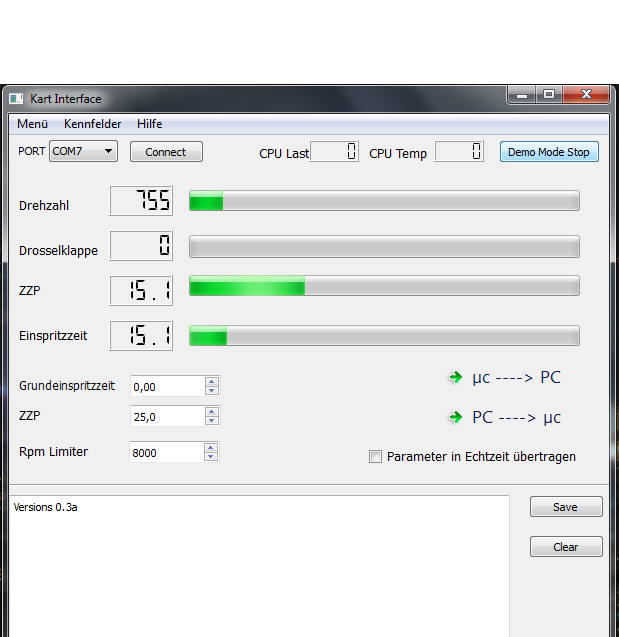This screenshot has height=637, width=619.
Task: Click the CPU Last LCD display
Action: (x=334, y=151)
